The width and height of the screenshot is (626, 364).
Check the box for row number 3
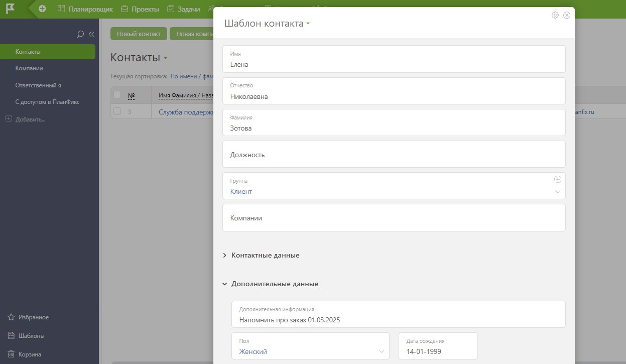(117, 111)
